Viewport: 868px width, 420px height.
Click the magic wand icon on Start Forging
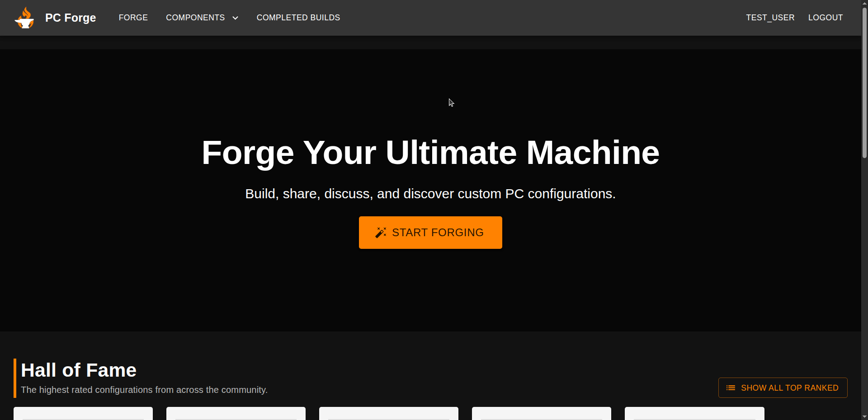tap(381, 233)
